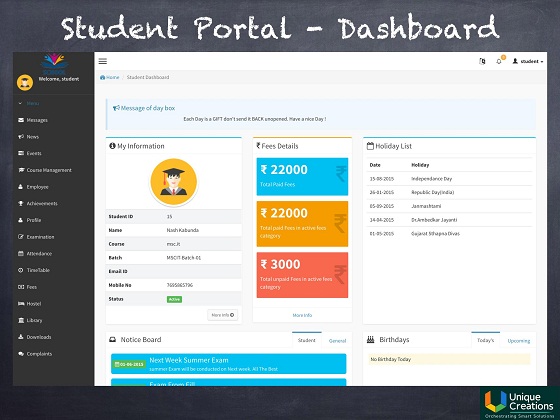Image resolution: width=560 pixels, height=420 pixels.
Task: Open Library building icon in sidebar
Action: point(21,320)
